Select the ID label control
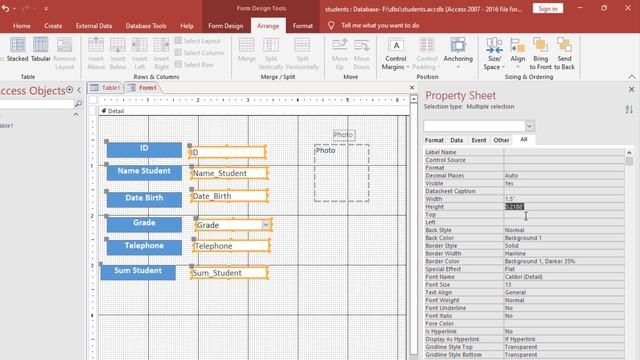Viewport: 640px width, 360px height. click(x=144, y=149)
